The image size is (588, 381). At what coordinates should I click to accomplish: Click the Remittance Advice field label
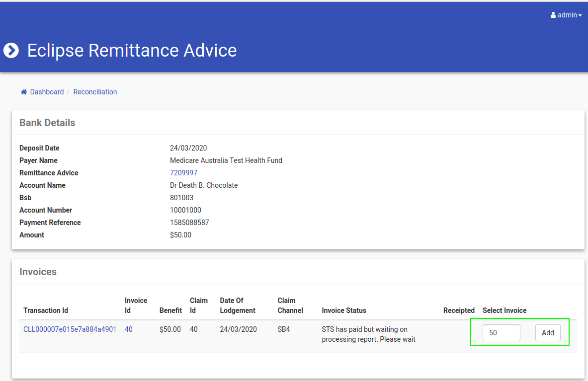click(49, 173)
